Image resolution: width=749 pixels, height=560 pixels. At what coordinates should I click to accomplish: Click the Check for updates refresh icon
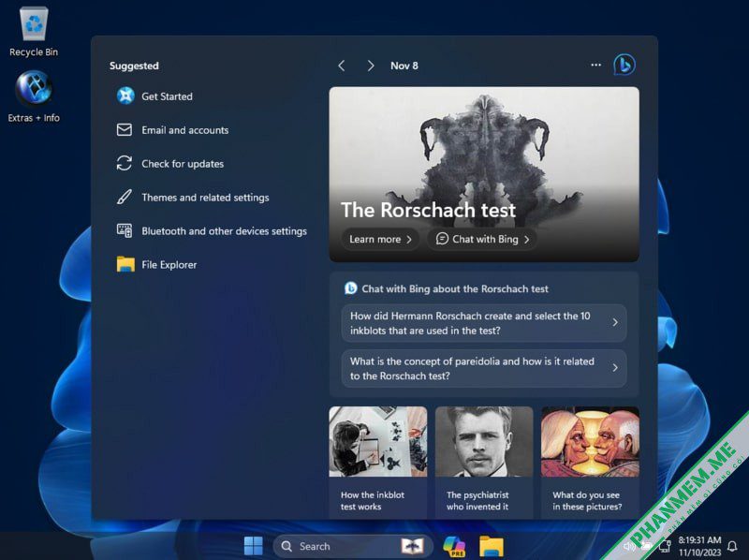click(125, 164)
